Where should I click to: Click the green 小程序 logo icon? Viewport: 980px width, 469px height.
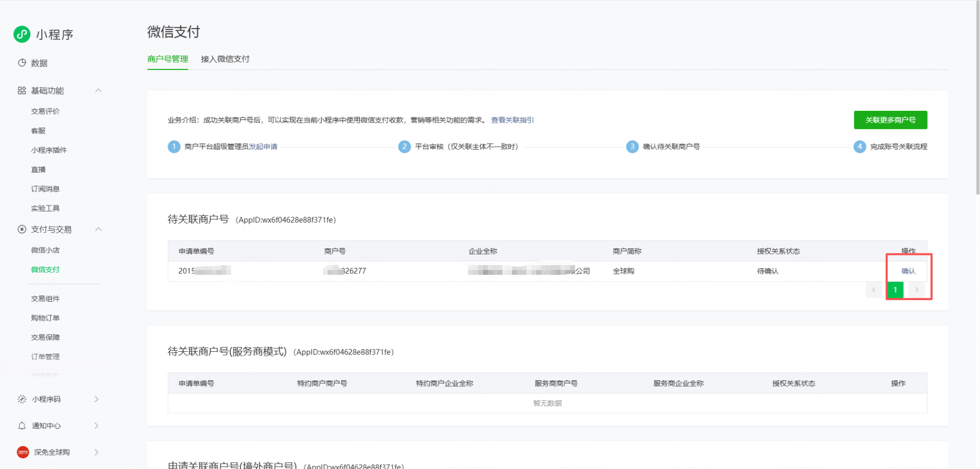(x=22, y=34)
